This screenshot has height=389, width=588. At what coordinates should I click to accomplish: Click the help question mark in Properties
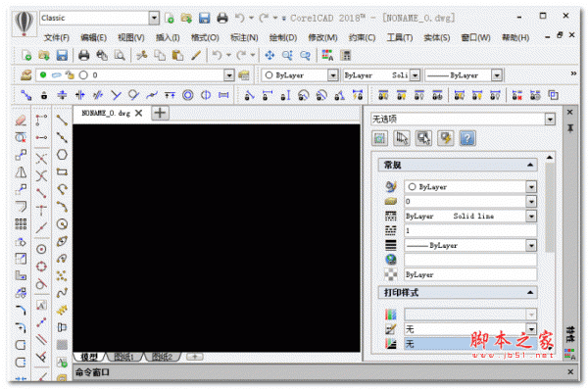466,138
